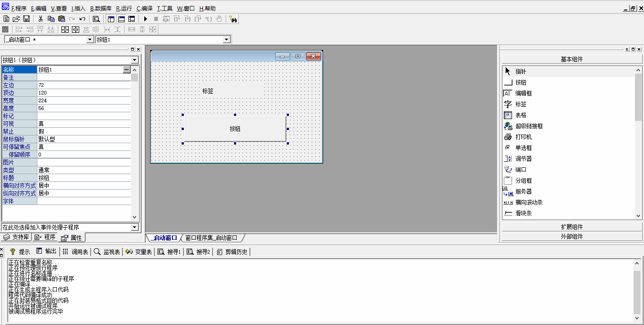Toggle the 可视 property value
Image resolution: width=644 pixels, height=325 pixels.
[84, 124]
